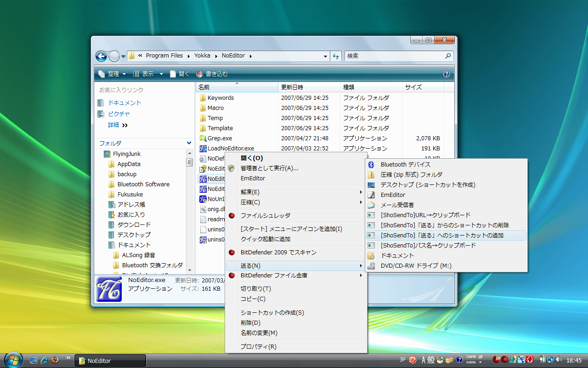Screen dimensions: 588x368
Task: Open the 表示 views dropdown arrow
Action: pyautogui.click(x=161, y=74)
